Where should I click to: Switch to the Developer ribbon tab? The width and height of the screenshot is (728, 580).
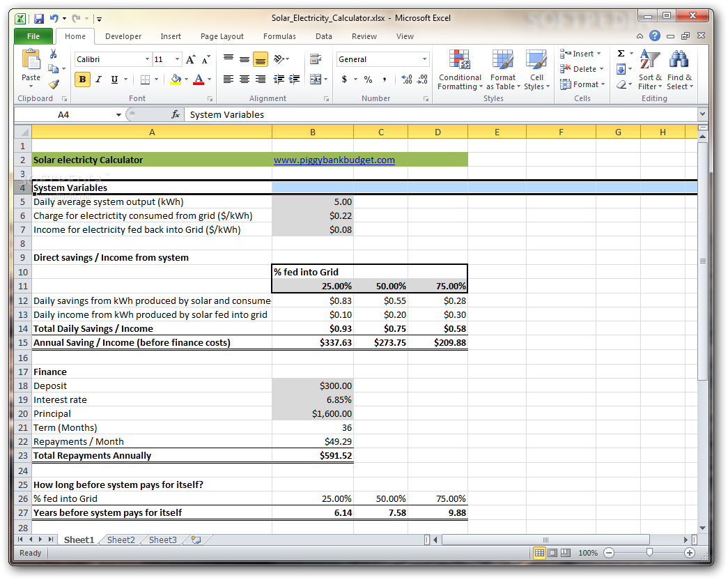pyautogui.click(x=123, y=36)
